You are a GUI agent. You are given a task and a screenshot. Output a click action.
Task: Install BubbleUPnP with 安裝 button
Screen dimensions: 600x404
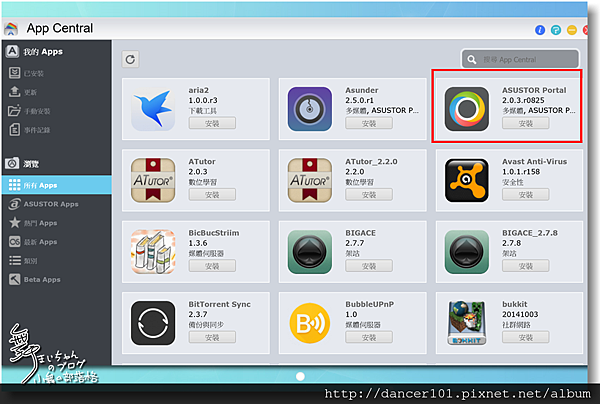pos(369,337)
